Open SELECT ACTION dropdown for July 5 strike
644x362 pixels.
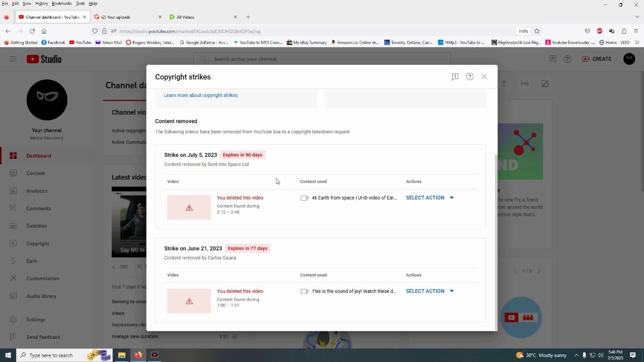click(x=430, y=198)
